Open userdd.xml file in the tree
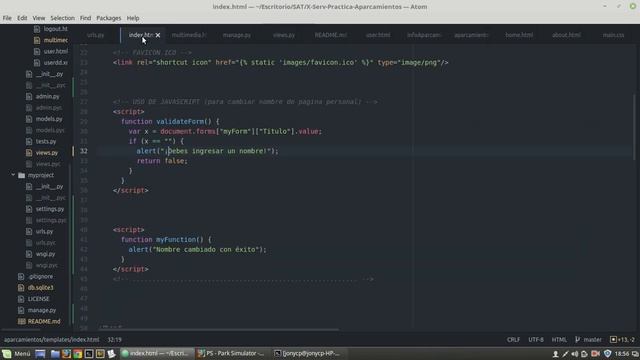This screenshot has height=360, width=640. (56, 63)
